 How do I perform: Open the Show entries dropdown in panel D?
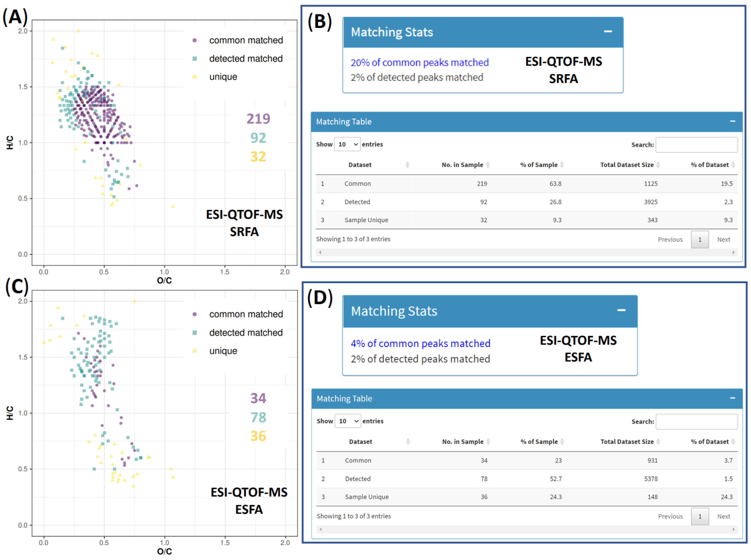348,421
